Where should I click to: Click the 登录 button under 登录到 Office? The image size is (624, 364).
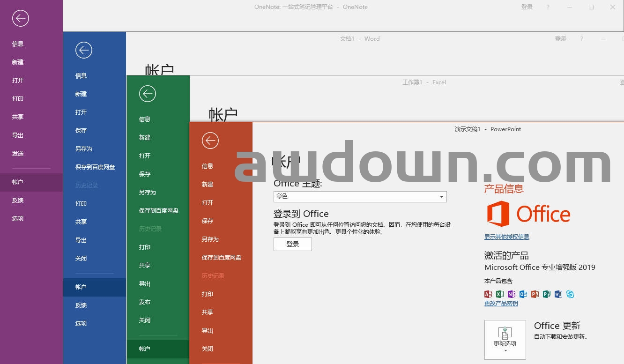293,244
